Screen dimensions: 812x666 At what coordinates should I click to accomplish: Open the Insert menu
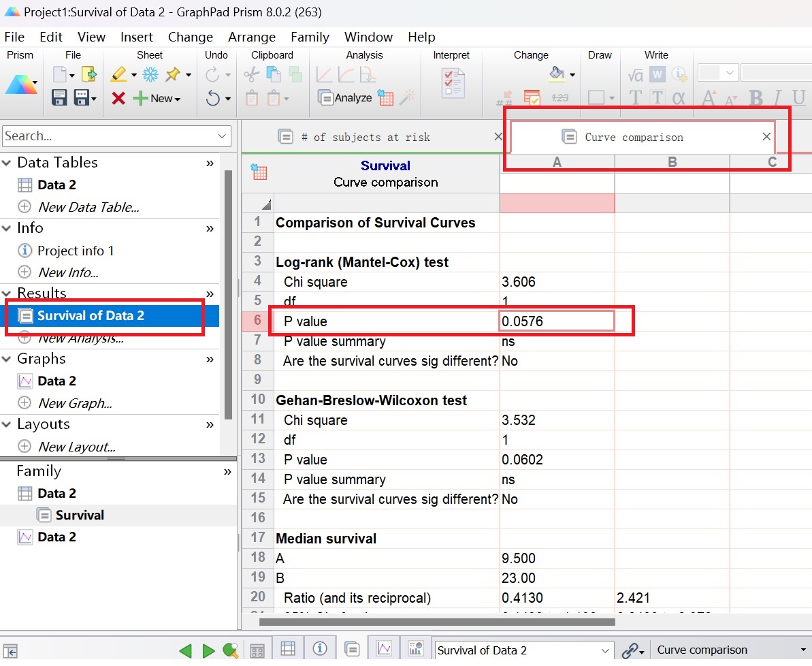(x=137, y=37)
